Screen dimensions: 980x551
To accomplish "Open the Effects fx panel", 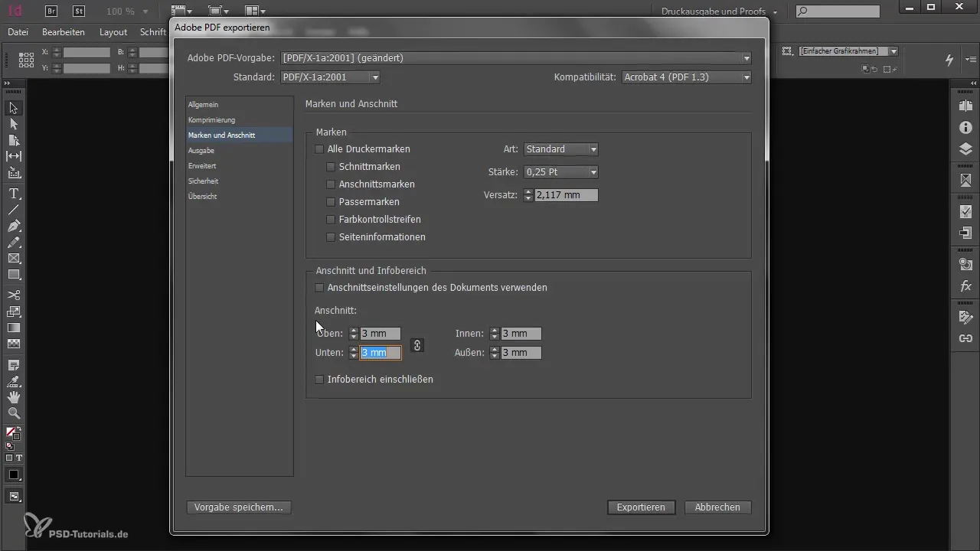I will 965,286.
